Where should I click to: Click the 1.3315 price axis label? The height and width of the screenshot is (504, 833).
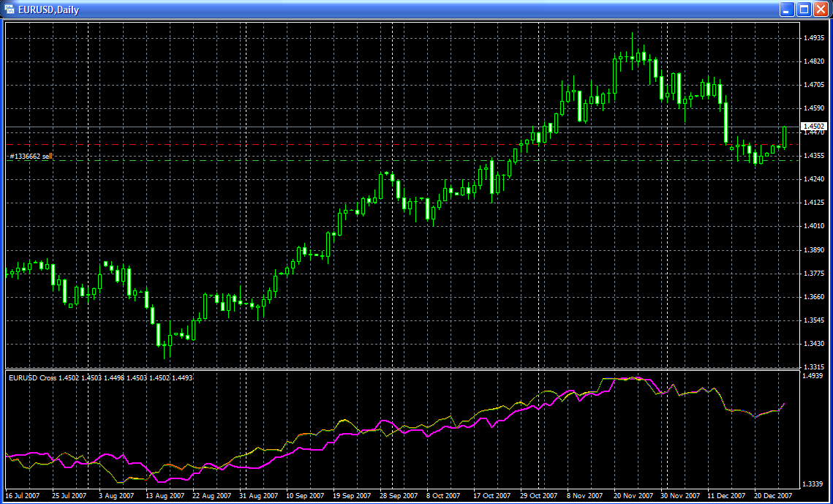coord(814,367)
